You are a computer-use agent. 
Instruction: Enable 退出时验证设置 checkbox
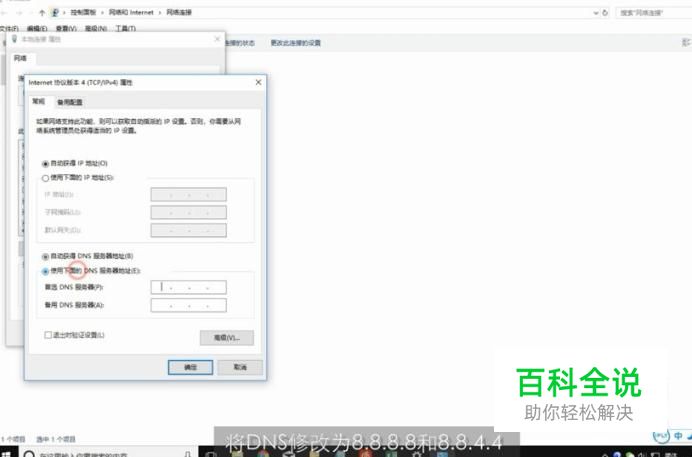[48, 335]
